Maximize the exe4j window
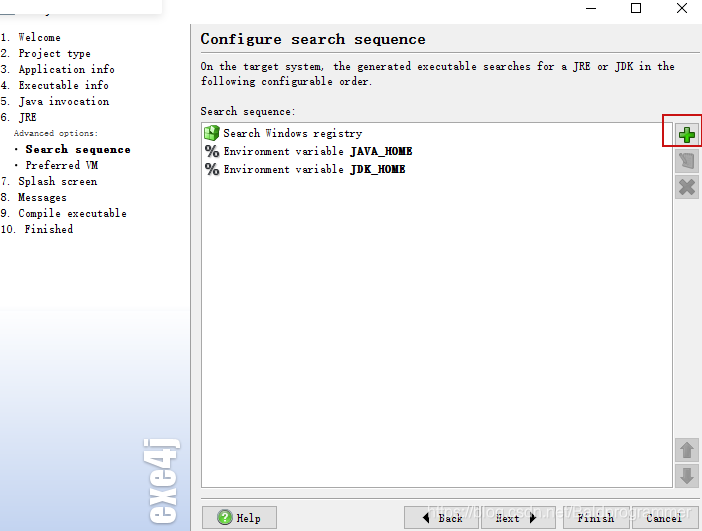This screenshot has height=531, width=702. (x=636, y=8)
